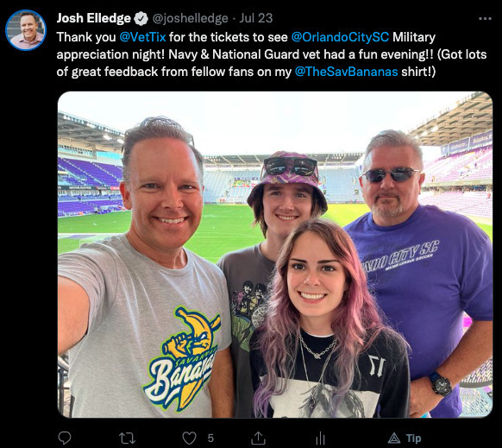This screenshot has height=448, width=502.
Task: View tweet analytics bar chart icon
Action: coord(320,438)
